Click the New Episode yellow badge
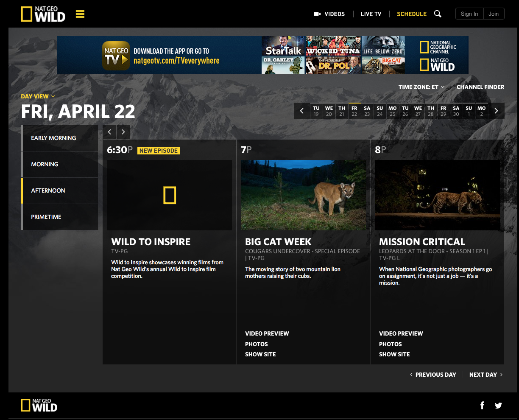The width and height of the screenshot is (519, 420). pos(159,151)
